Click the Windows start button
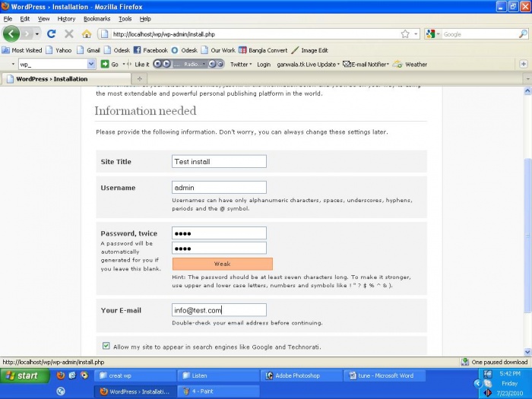Viewport: 532px width, 399px height. click(25, 375)
